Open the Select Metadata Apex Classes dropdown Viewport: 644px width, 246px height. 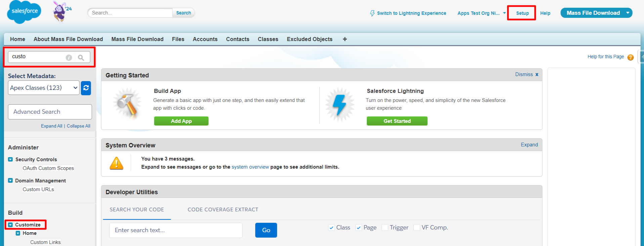coord(44,88)
